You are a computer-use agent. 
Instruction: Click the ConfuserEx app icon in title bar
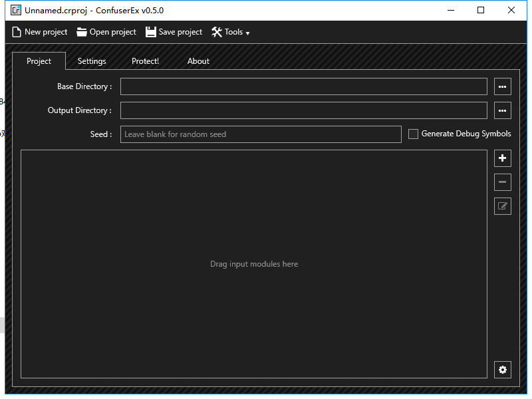[x=15, y=10]
